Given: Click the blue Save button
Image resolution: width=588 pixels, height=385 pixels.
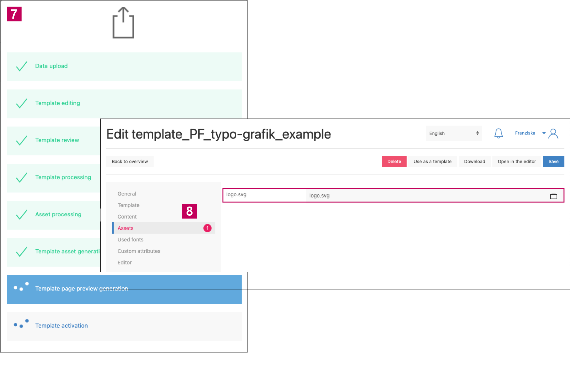Looking at the screenshot, I should click(x=553, y=162).
